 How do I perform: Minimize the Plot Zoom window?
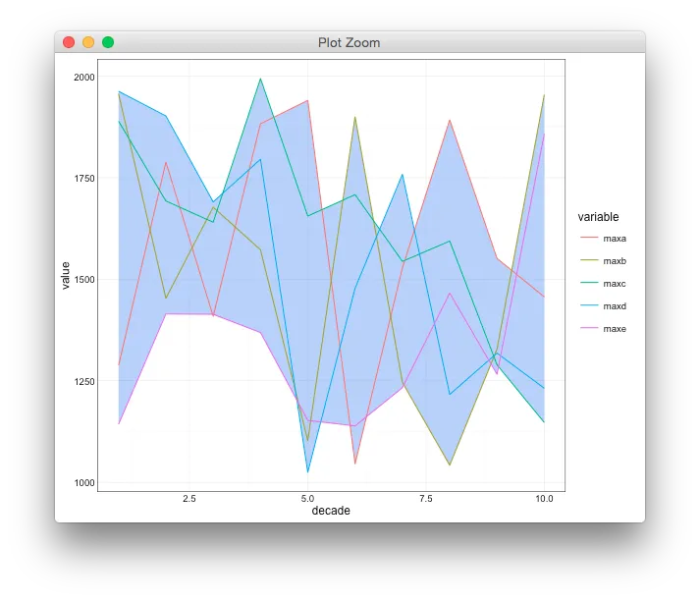(88, 42)
